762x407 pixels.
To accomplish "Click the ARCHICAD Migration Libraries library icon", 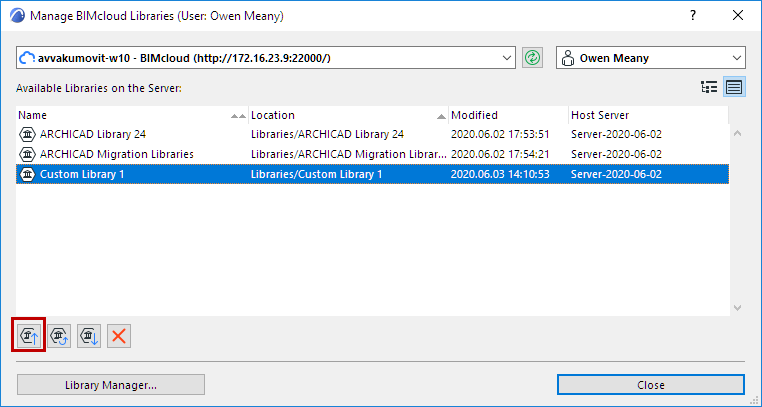I will 27,154.
